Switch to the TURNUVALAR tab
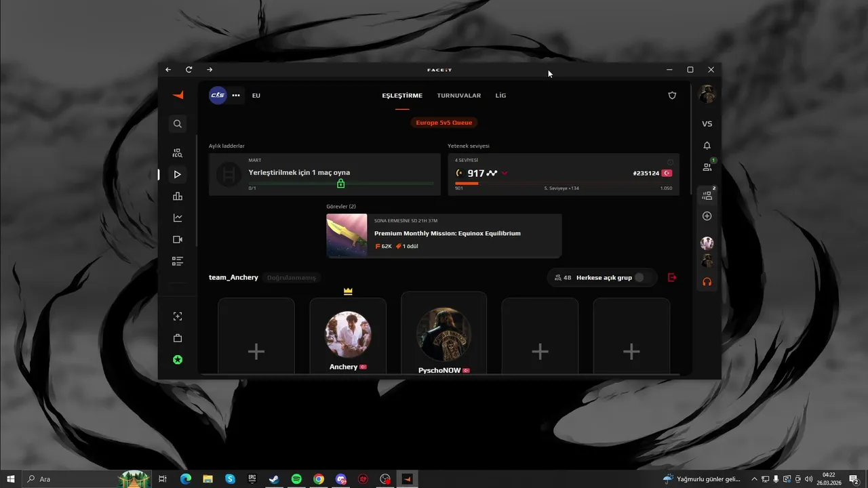 459,96
